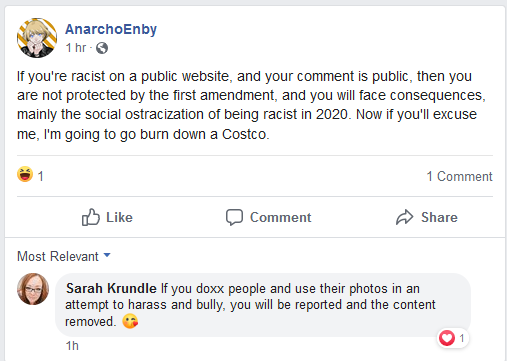Click Sarah Krundle's name in comment

pos(111,288)
